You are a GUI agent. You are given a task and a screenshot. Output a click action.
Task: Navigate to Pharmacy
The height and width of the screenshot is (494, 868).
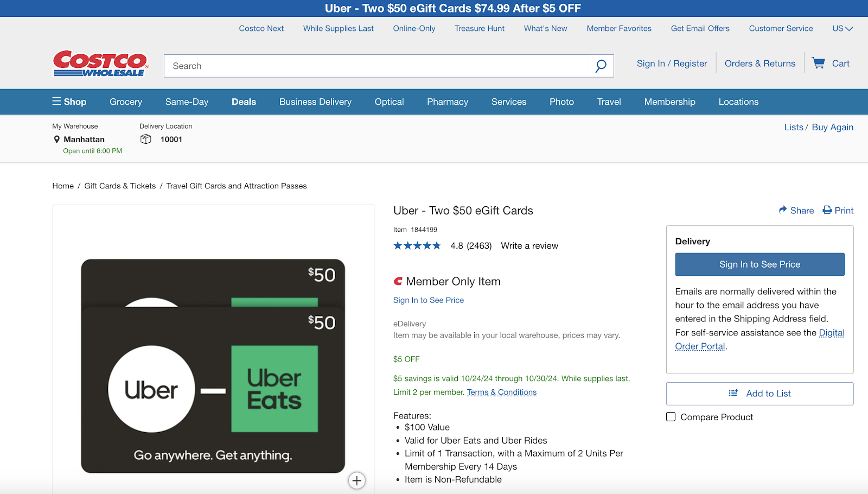[x=448, y=102]
